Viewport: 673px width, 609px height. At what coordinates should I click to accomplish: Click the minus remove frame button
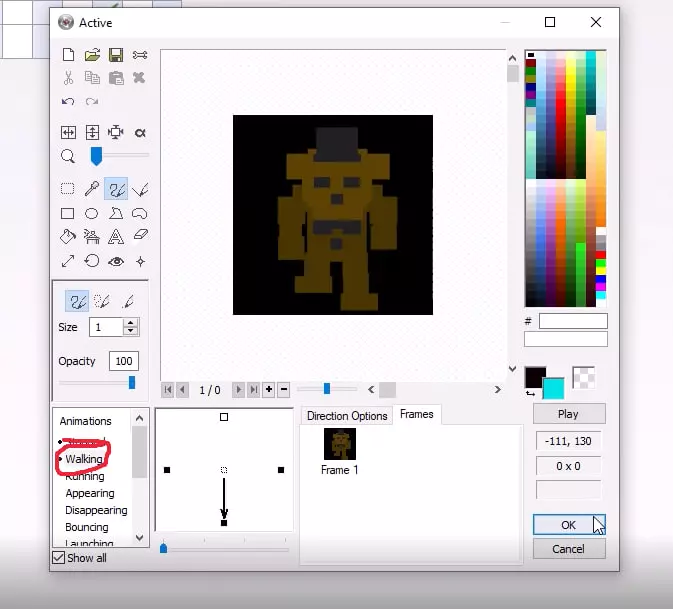click(x=284, y=390)
